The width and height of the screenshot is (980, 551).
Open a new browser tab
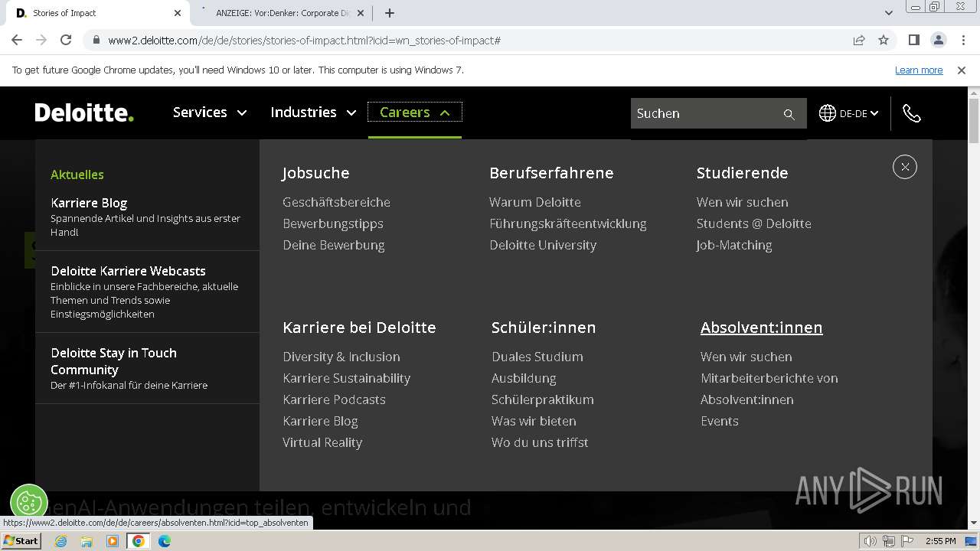(x=390, y=13)
